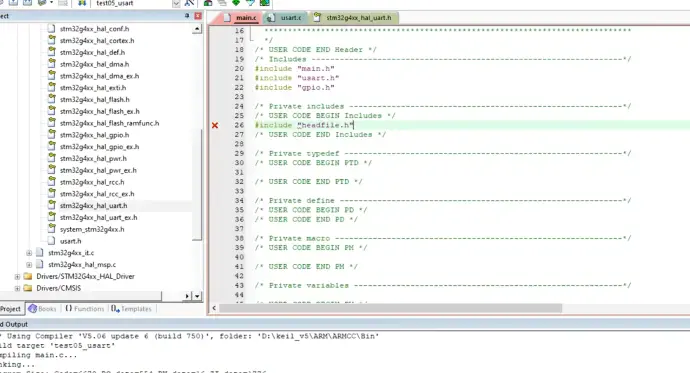Click the Download to flash icon

(82, 3)
